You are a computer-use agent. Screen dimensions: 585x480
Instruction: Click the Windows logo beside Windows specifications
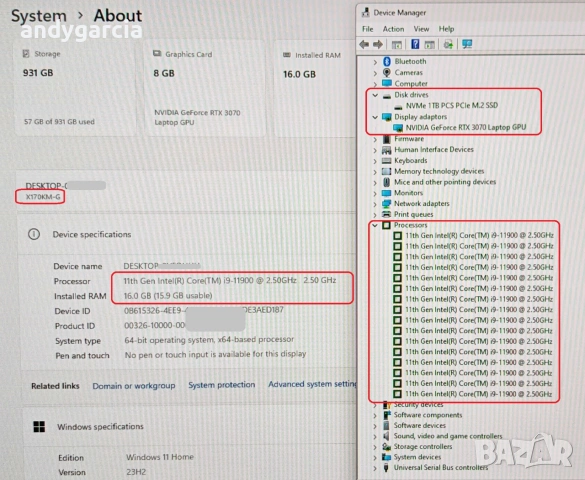(x=39, y=427)
